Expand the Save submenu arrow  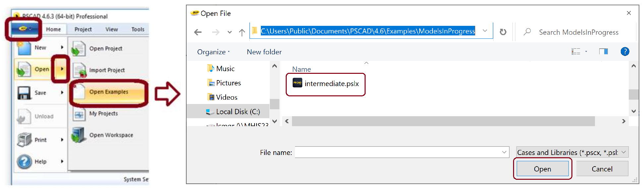62,93
